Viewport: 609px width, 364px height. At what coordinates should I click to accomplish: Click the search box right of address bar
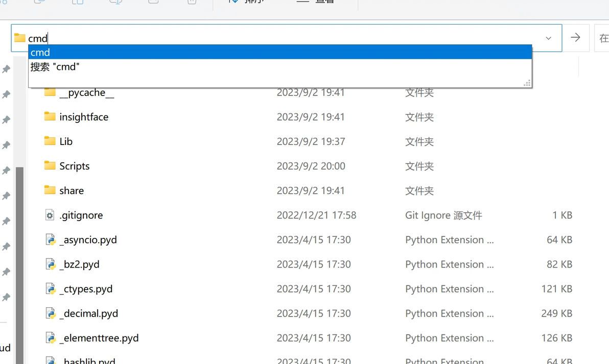(x=603, y=38)
